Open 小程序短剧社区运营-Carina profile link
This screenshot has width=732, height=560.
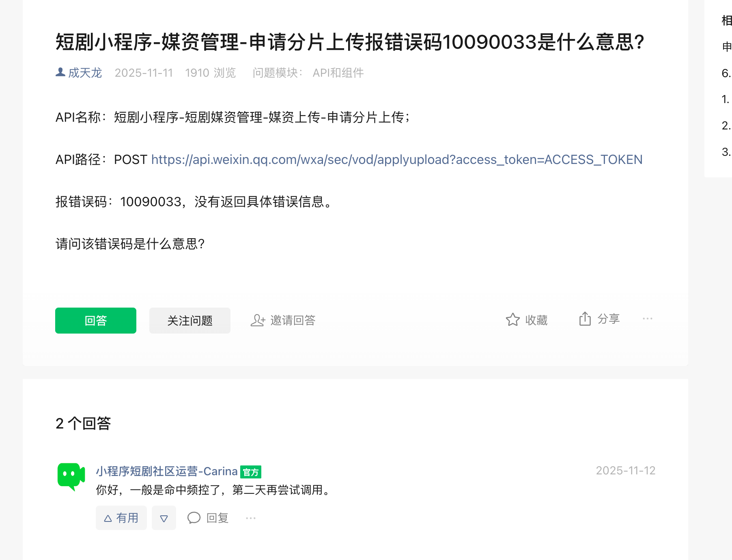click(167, 471)
